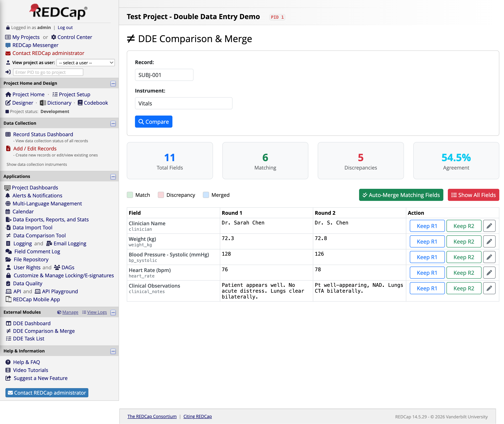Keep R2 value for Heart Rate (bpm)
The width and height of the screenshot is (504, 424).
click(464, 273)
